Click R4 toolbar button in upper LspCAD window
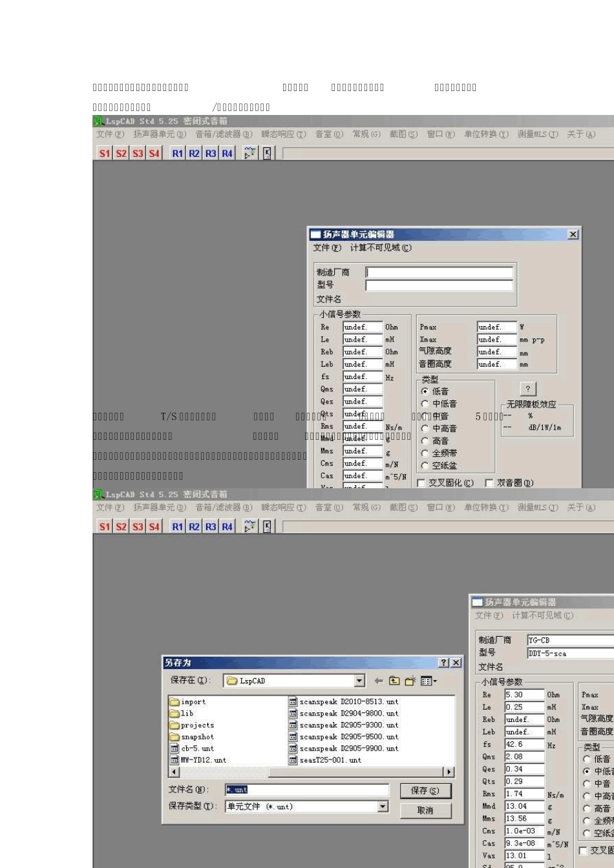614x868 pixels. [x=227, y=153]
